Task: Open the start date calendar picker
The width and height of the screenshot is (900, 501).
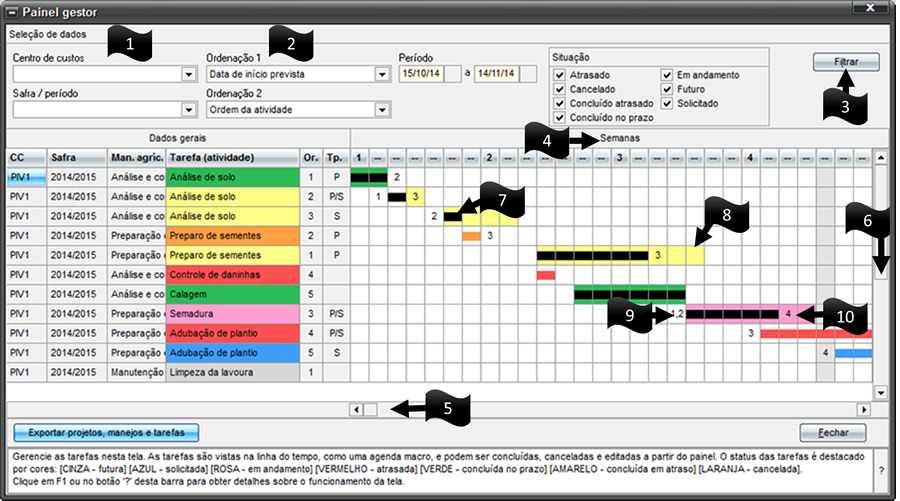Action: click(x=452, y=74)
